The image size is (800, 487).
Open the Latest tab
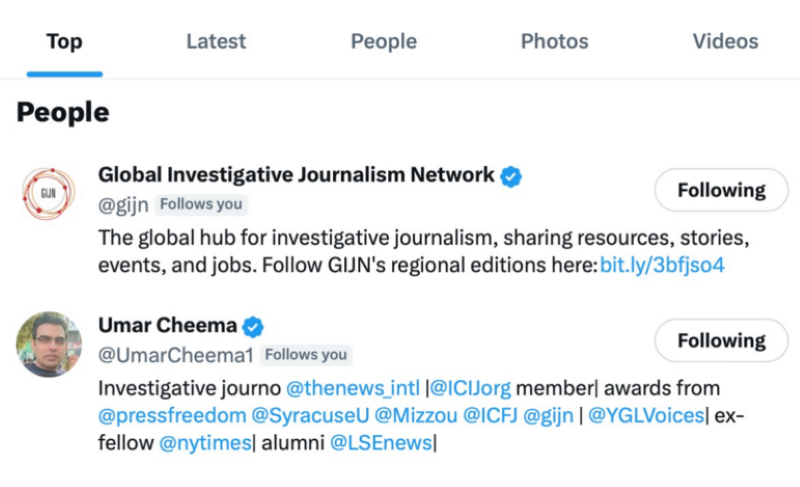[216, 42]
